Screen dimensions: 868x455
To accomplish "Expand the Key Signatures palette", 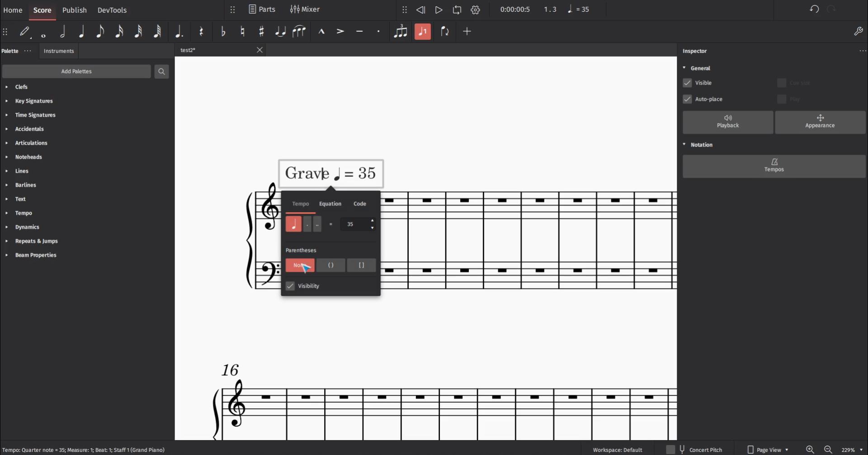I will point(33,101).
